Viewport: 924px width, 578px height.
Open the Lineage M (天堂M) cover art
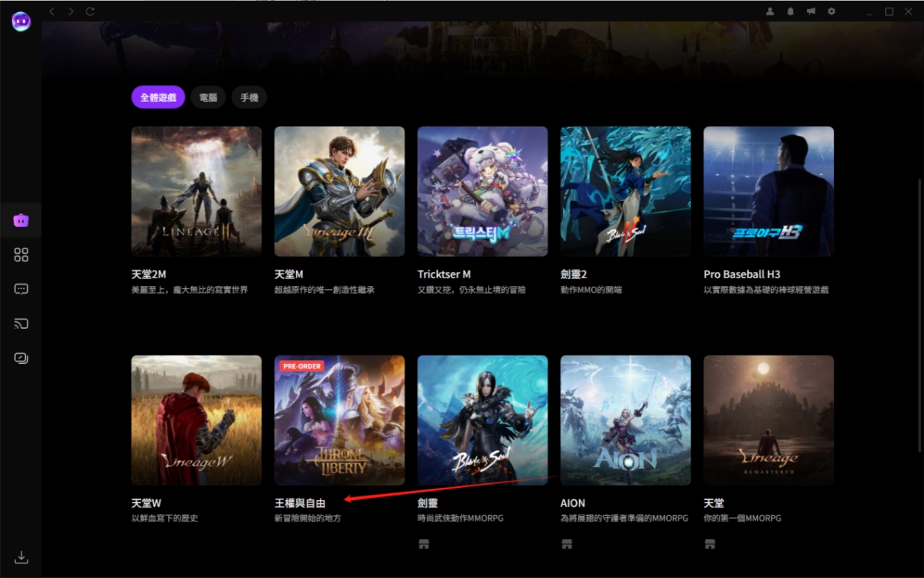[x=340, y=191]
